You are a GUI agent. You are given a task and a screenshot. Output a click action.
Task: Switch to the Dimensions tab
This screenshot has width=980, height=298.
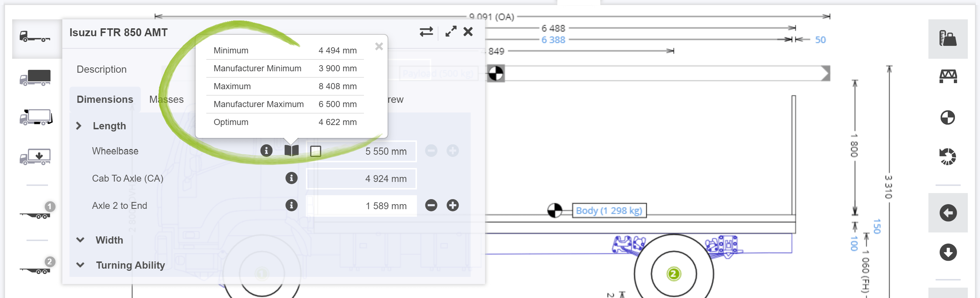105,99
